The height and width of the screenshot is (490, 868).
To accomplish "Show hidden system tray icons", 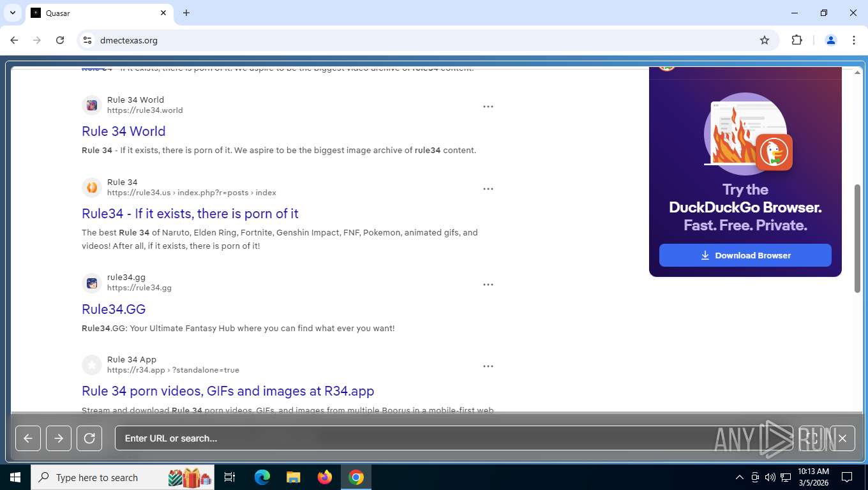I will click(740, 477).
